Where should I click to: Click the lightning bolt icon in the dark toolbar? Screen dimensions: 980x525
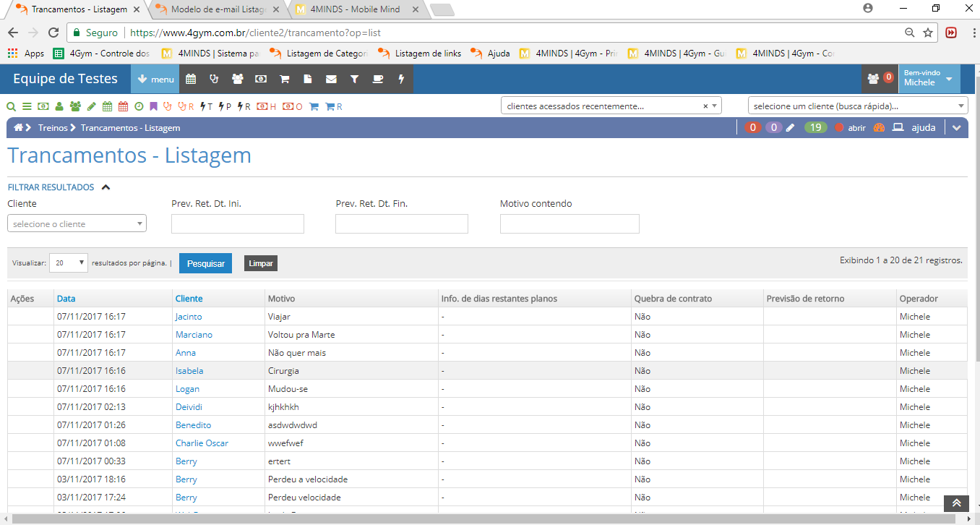point(401,79)
